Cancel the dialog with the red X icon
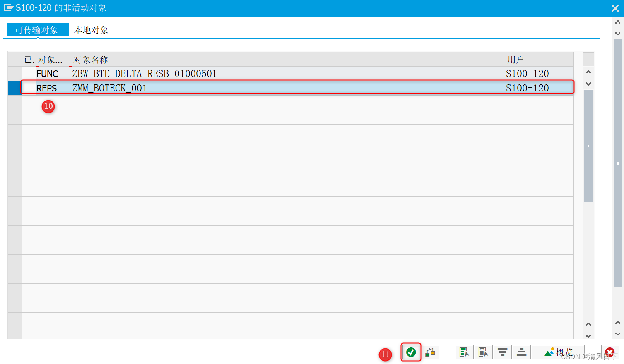Screen dimensions: 624x364 point(610,352)
